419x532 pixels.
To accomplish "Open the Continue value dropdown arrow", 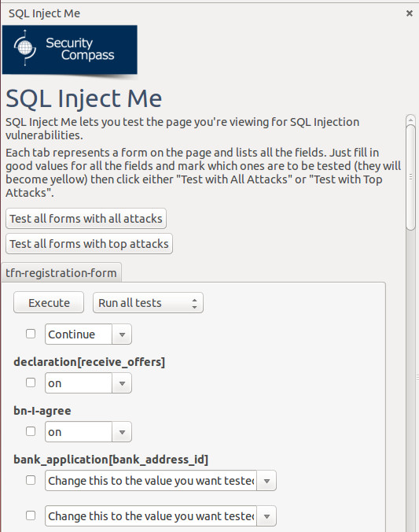I will tap(122, 334).
